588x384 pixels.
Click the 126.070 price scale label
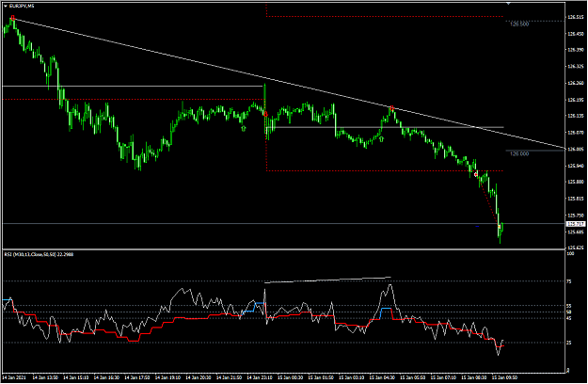click(575, 133)
